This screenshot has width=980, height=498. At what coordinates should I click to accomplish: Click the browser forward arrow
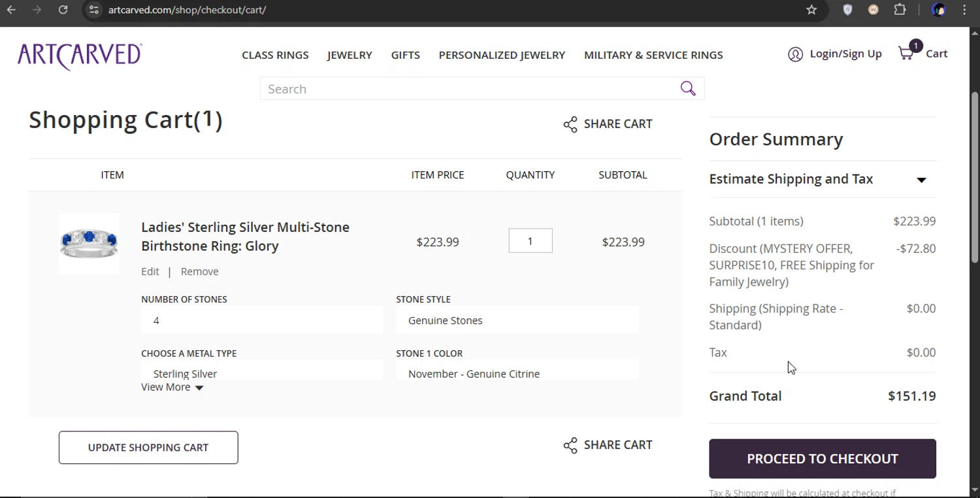[x=37, y=10]
